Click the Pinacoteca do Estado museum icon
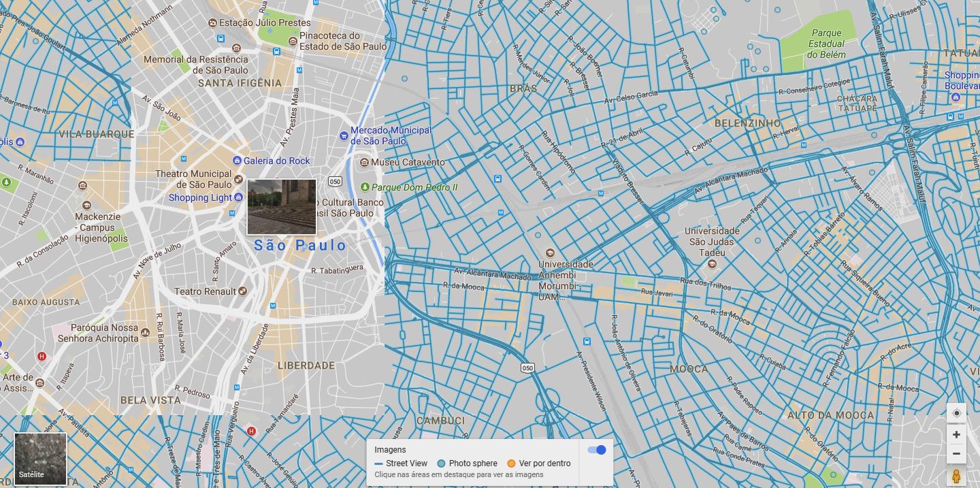This screenshot has height=488, width=980. [x=292, y=41]
